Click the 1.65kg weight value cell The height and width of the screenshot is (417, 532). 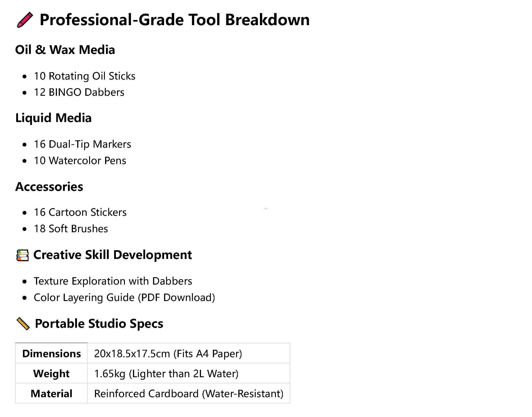pyautogui.click(x=166, y=374)
